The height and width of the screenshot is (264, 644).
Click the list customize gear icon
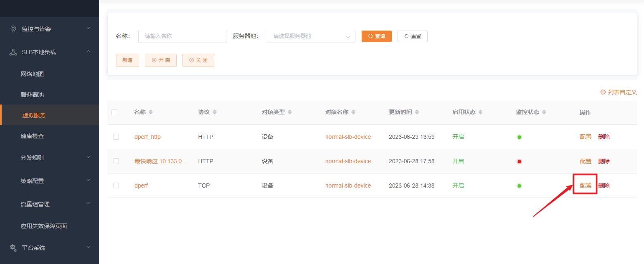point(603,92)
